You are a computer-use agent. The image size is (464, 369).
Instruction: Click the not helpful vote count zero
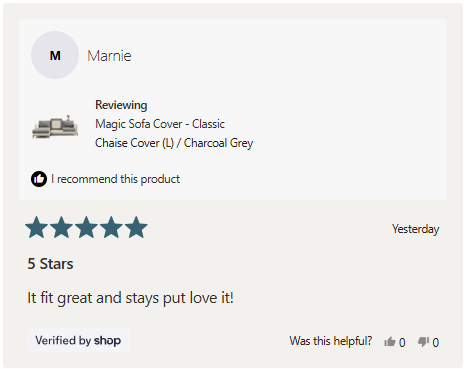coord(436,343)
